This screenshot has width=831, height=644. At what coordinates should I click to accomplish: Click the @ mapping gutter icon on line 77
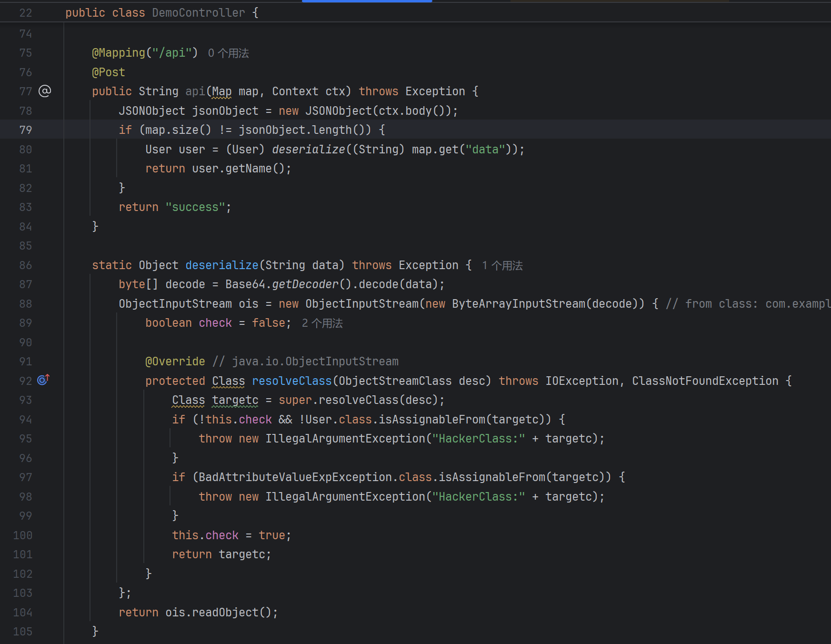pyautogui.click(x=45, y=91)
